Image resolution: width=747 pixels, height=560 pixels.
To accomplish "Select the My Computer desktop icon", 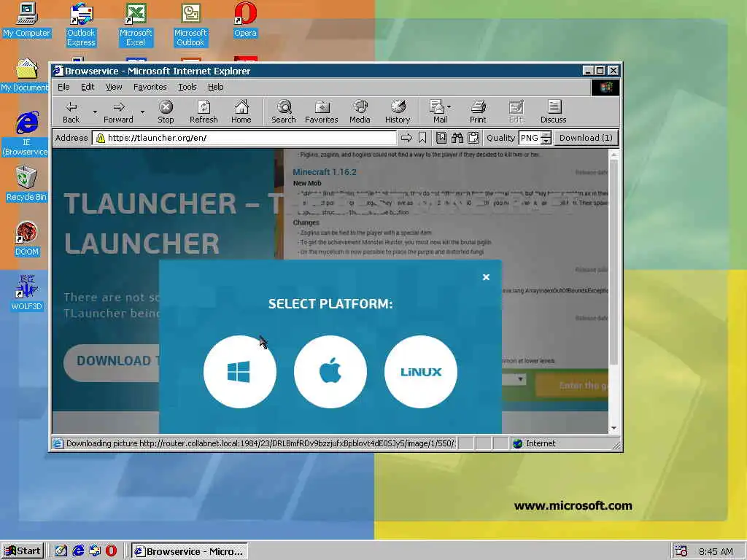I will tap(26, 20).
